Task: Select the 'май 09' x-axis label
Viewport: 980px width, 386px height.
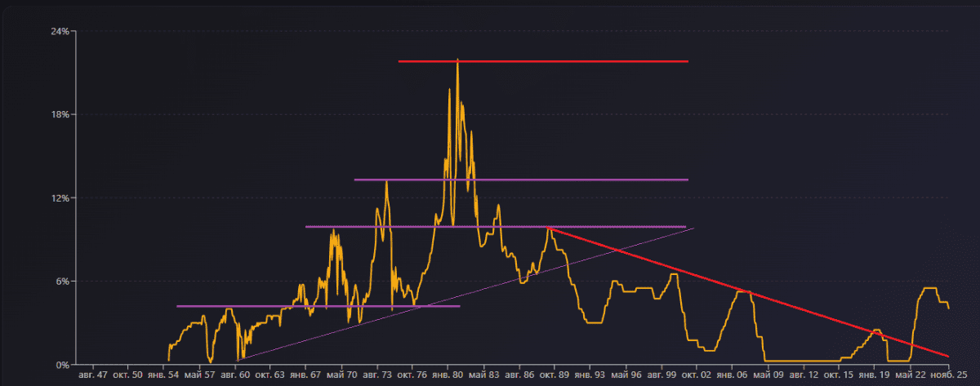Action: click(768, 376)
